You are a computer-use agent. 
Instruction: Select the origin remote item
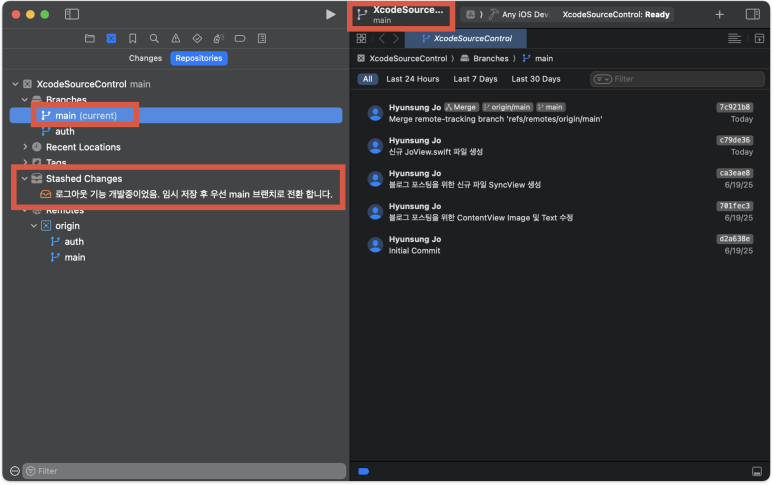pos(67,226)
